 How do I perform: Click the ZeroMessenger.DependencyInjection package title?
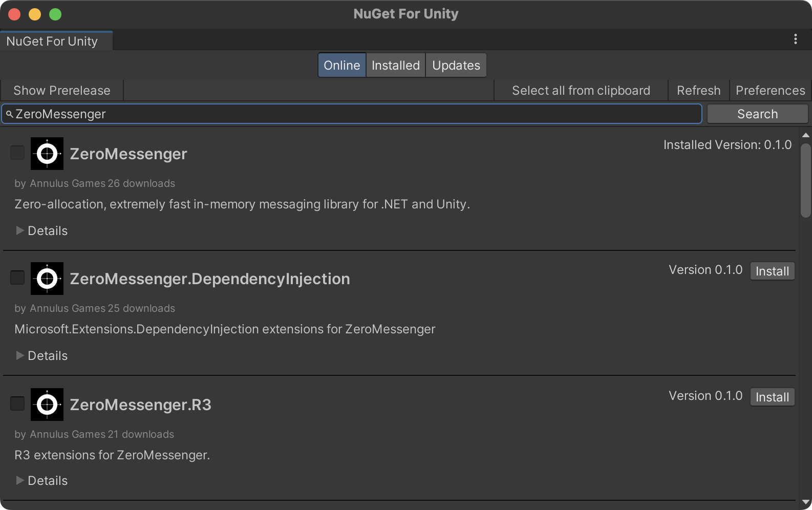(210, 279)
